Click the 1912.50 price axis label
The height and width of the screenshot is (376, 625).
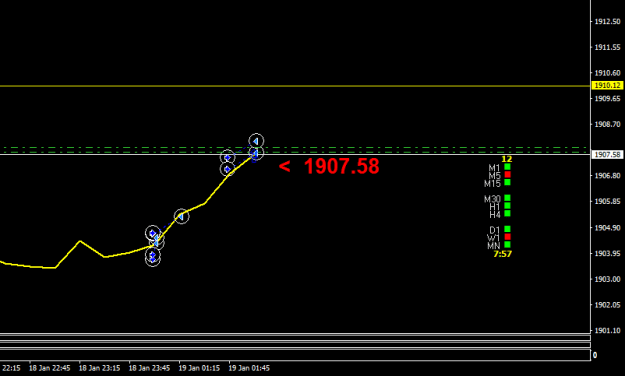[x=607, y=22]
